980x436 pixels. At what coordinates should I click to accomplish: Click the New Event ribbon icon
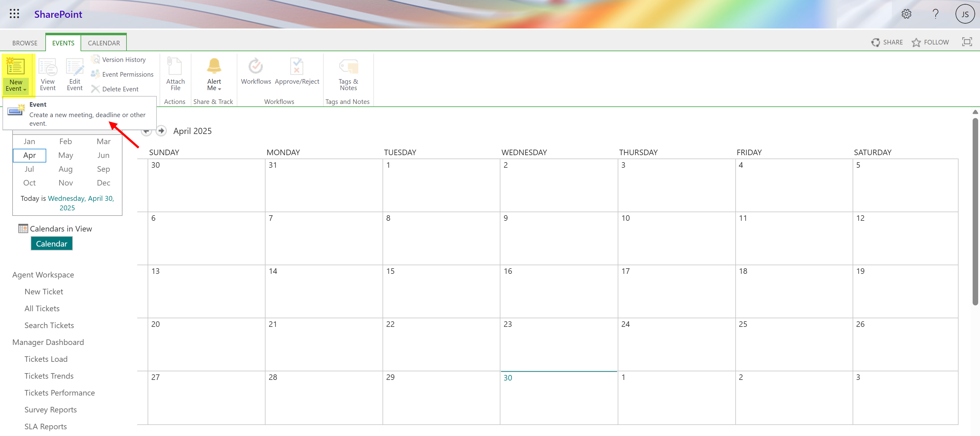pos(16,67)
